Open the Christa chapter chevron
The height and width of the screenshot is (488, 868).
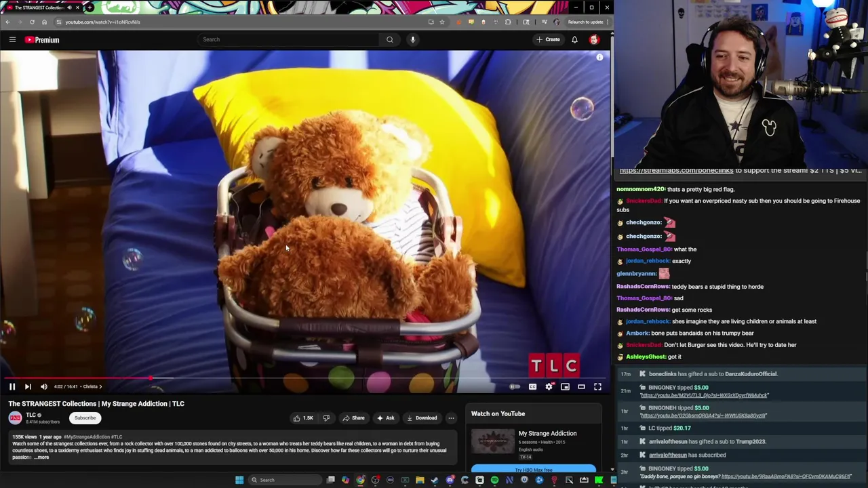coord(100,386)
